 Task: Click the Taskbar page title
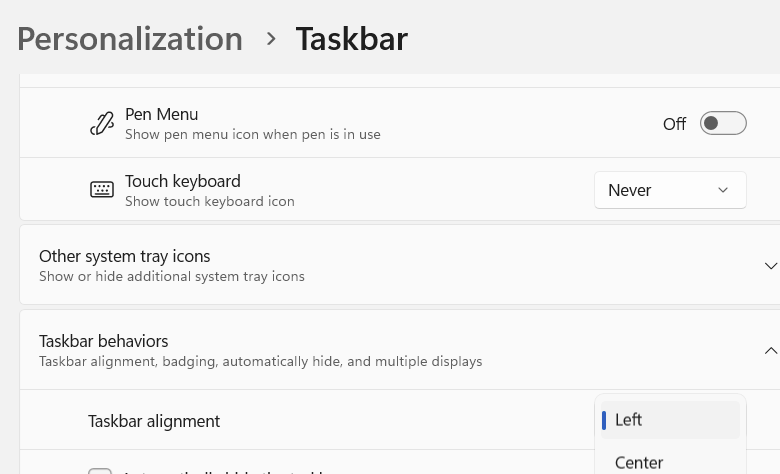tap(352, 39)
